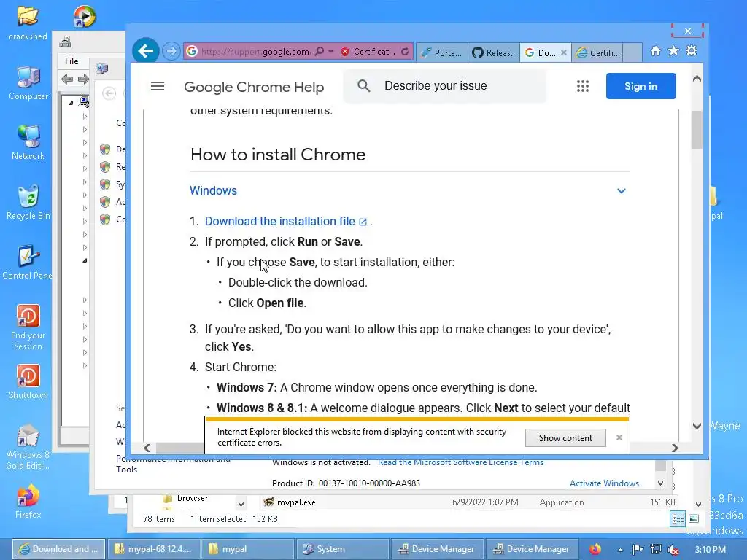The height and width of the screenshot is (560, 747).
Task: Switch Explorer to large icons view
Action: pos(694,518)
